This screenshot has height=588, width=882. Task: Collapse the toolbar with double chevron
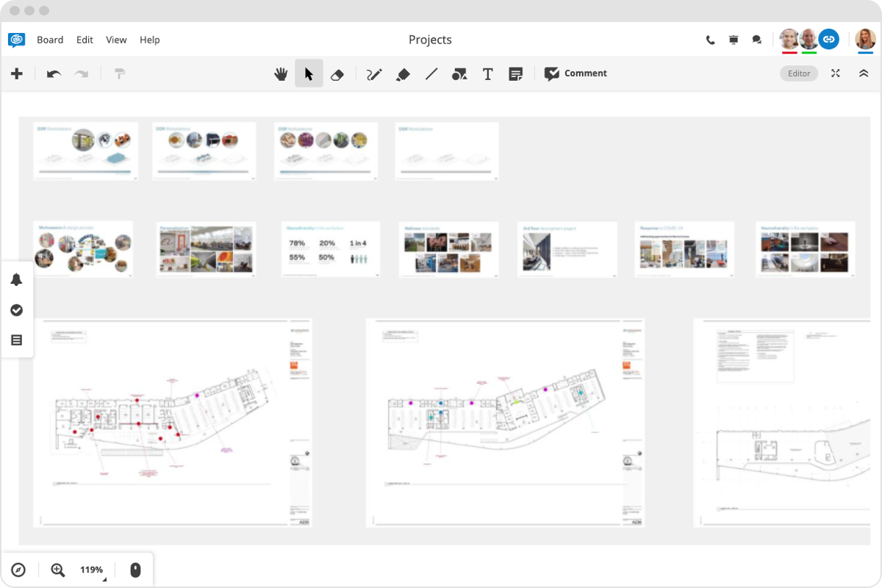[x=864, y=73]
